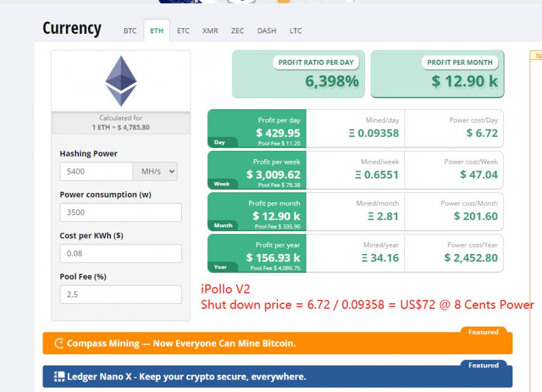The height and width of the screenshot is (392, 542).
Task: Open the MH/s hashrate unit dropdown
Action: (x=155, y=171)
